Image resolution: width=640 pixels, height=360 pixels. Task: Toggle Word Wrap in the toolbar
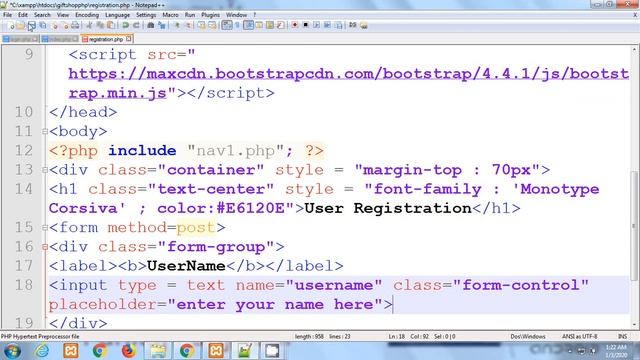point(227,25)
